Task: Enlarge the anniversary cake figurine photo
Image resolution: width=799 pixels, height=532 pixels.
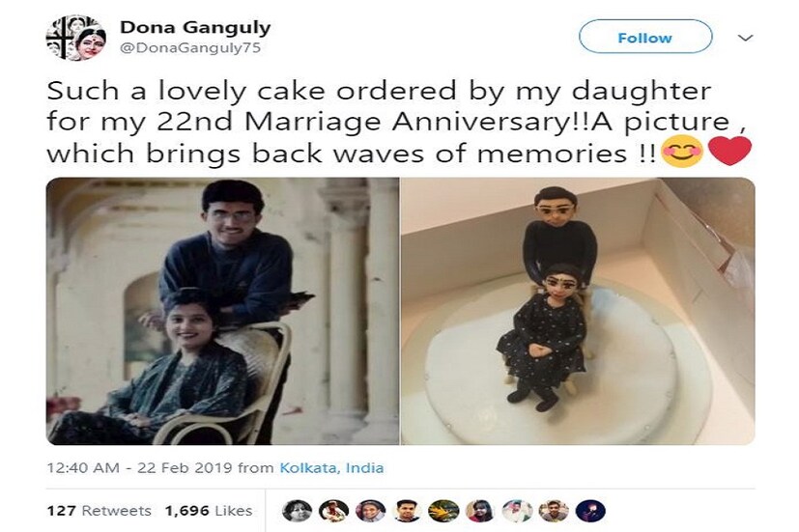Action: pyautogui.click(x=578, y=311)
